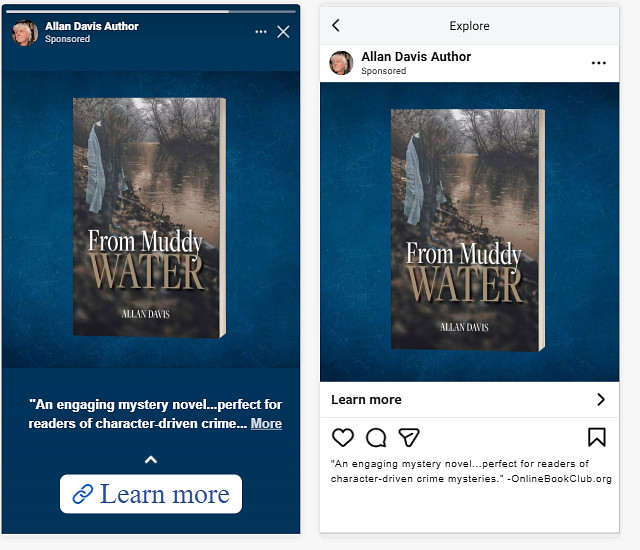View the author's profile picture in the story ad
This screenshot has width=640, height=550.
25,32
